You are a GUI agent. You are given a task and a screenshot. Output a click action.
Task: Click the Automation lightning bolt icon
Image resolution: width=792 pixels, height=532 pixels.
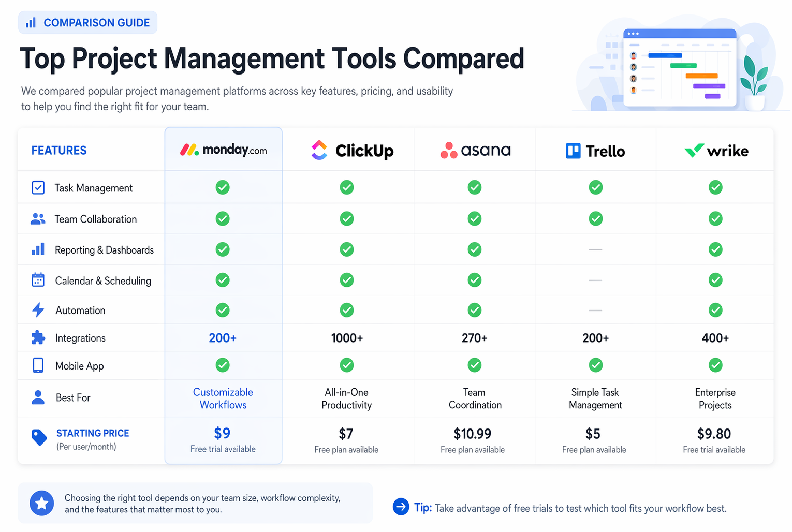38,310
